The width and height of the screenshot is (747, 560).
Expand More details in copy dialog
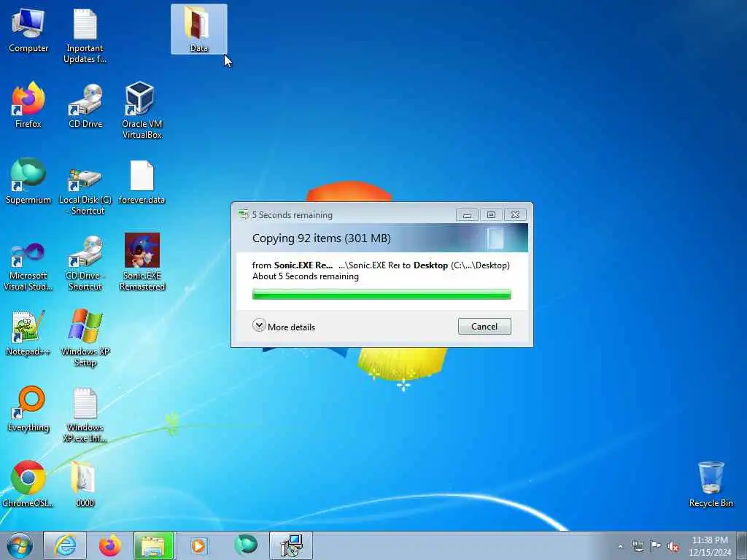[284, 326]
